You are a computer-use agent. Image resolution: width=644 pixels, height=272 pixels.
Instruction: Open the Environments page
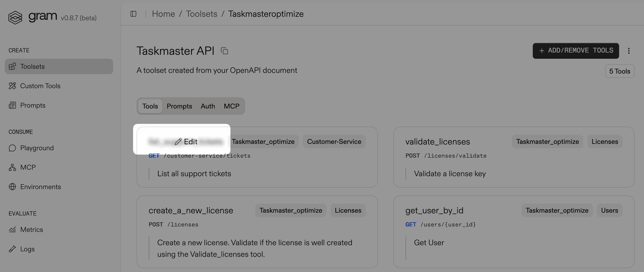[40, 187]
